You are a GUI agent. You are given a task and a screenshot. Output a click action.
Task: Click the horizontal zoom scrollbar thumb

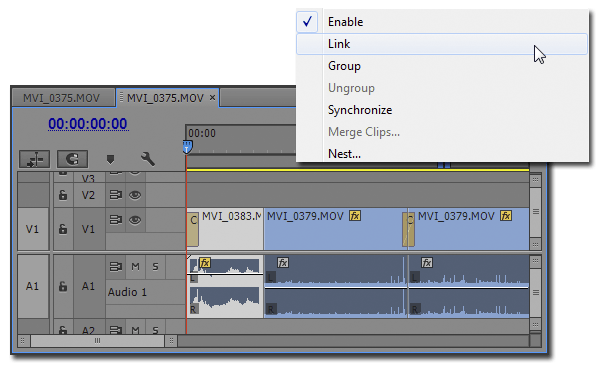click(98, 340)
